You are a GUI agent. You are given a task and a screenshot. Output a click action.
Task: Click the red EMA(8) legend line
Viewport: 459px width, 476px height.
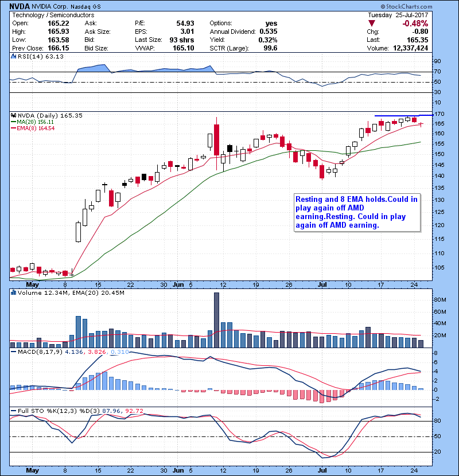pyautogui.click(x=13, y=128)
